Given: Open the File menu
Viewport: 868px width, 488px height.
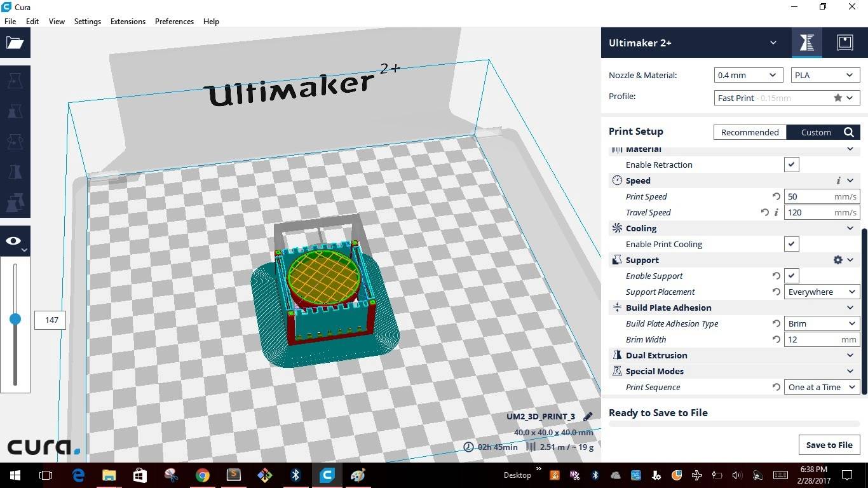Looking at the screenshot, I should coord(10,21).
